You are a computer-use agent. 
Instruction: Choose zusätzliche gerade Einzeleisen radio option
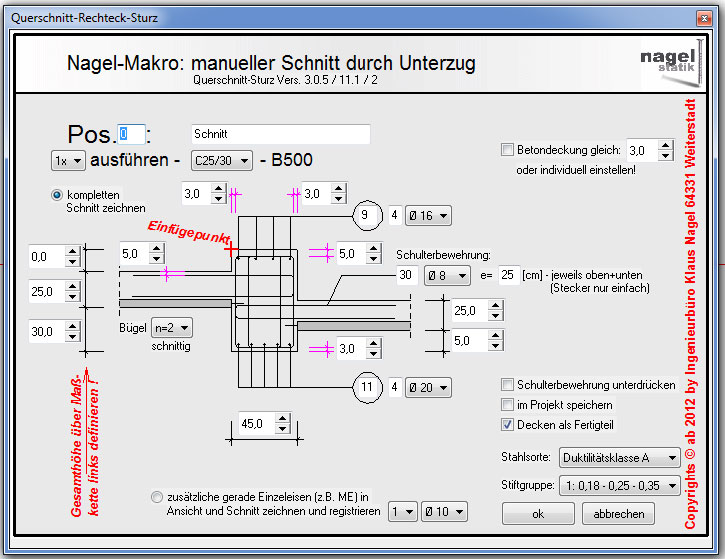point(156,496)
